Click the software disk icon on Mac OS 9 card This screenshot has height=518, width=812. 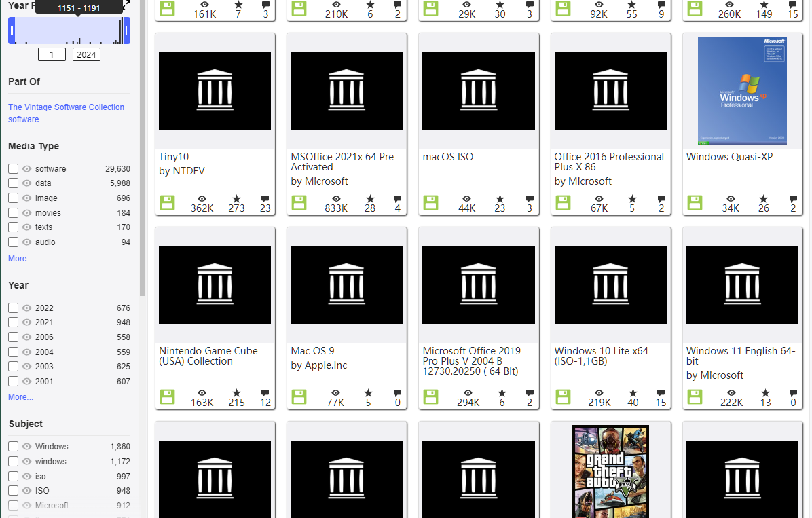(x=299, y=396)
